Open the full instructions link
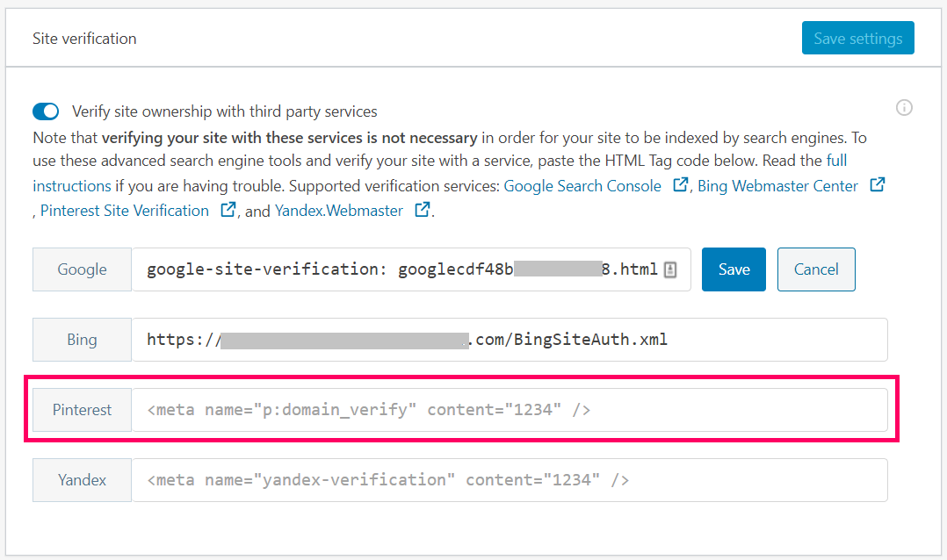This screenshot has width=947, height=560. (836, 161)
